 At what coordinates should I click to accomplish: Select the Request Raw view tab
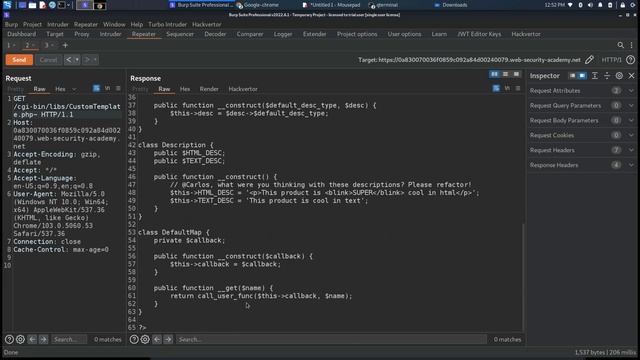pos(39,89)
